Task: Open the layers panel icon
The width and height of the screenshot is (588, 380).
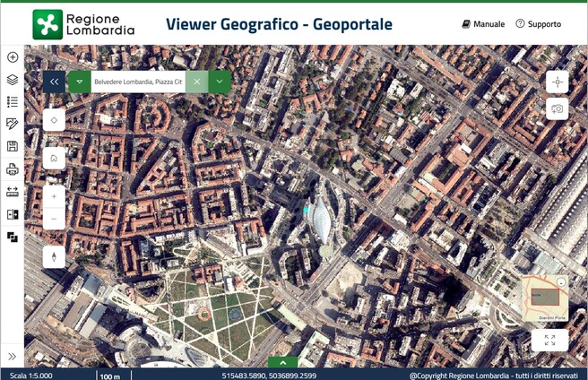Action: 13,80
